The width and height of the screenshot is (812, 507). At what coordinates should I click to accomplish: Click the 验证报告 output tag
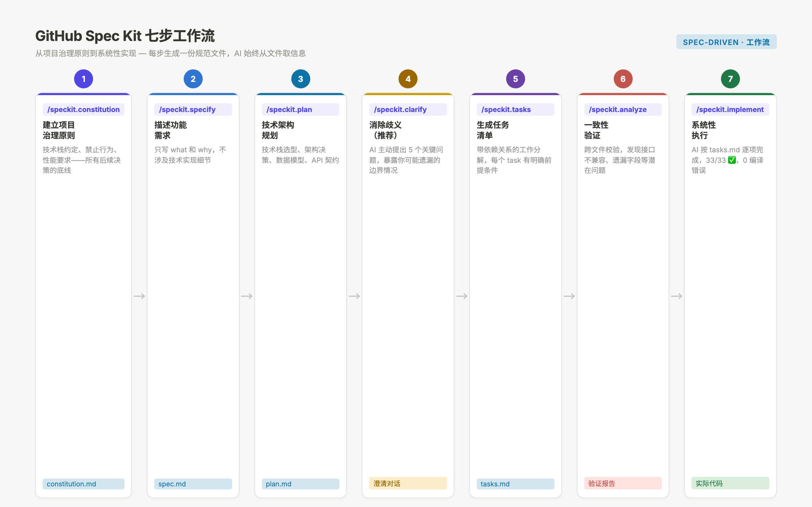coord(623,483)
